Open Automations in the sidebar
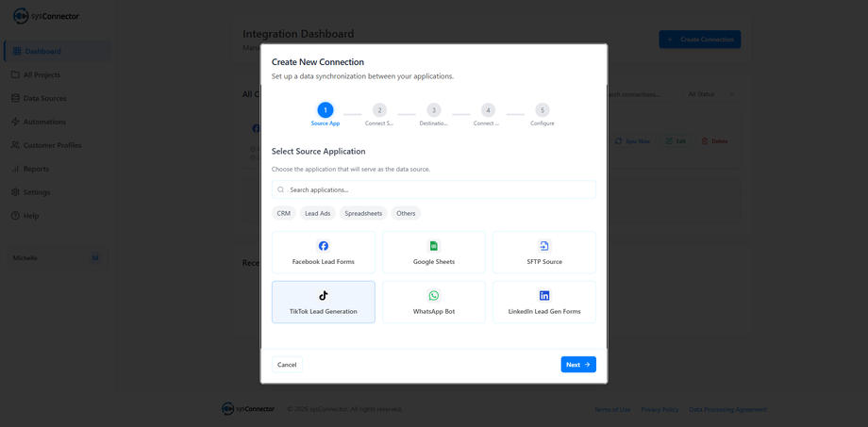 pyautogui.click(x=58, y=122)
